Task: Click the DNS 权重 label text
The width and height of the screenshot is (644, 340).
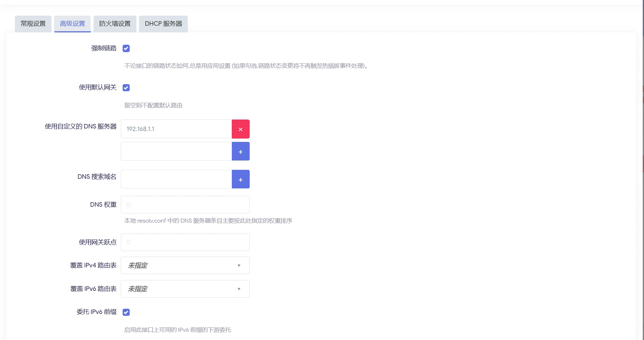Action: (103, 204)
